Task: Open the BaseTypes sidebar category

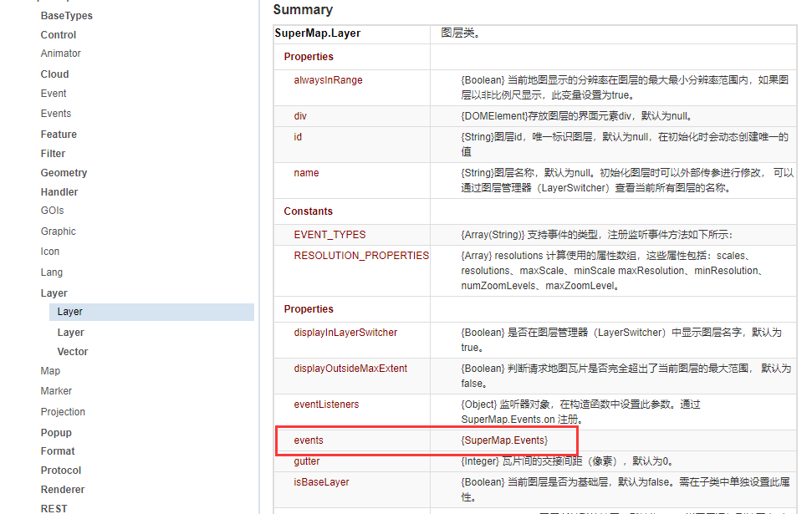Action: (x=66, y=16)
